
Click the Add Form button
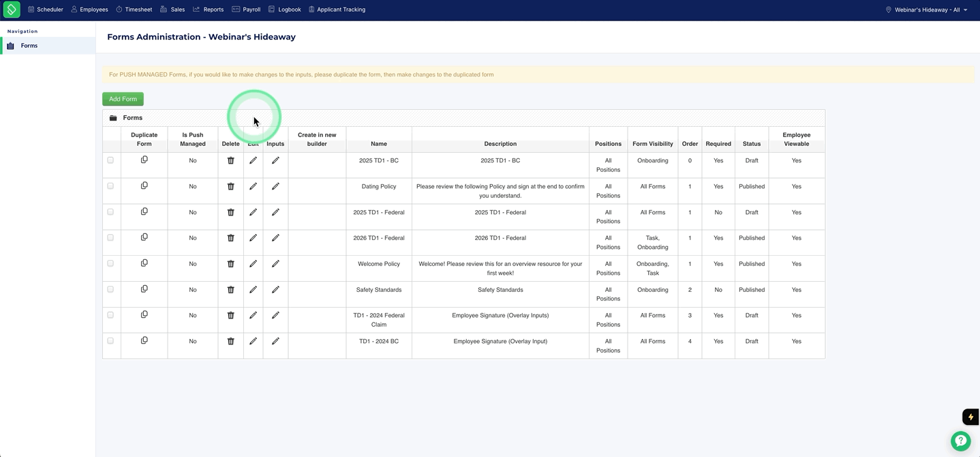[123, 99]
